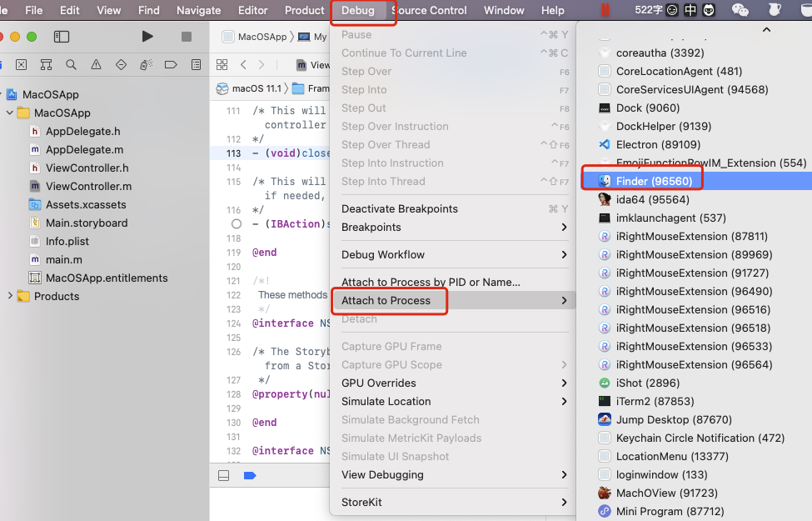
Task: Open WeChat icon in menu bar
Action: 740,10
